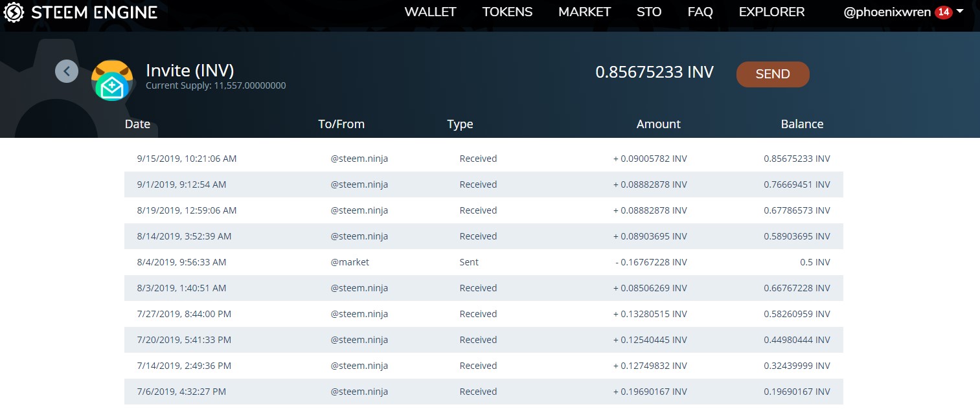Select amount + 0.09005782 INV
This screenshot has height=411, width=980.
(x=650, y=159)
